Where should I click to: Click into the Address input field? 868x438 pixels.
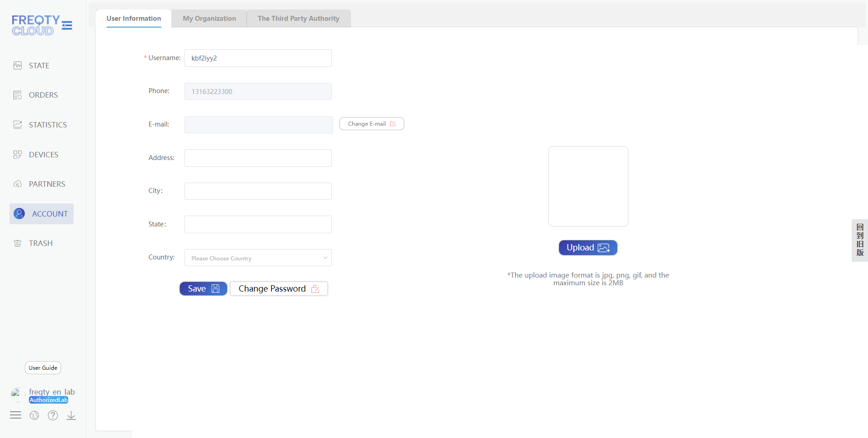click(x=258, y=158)
